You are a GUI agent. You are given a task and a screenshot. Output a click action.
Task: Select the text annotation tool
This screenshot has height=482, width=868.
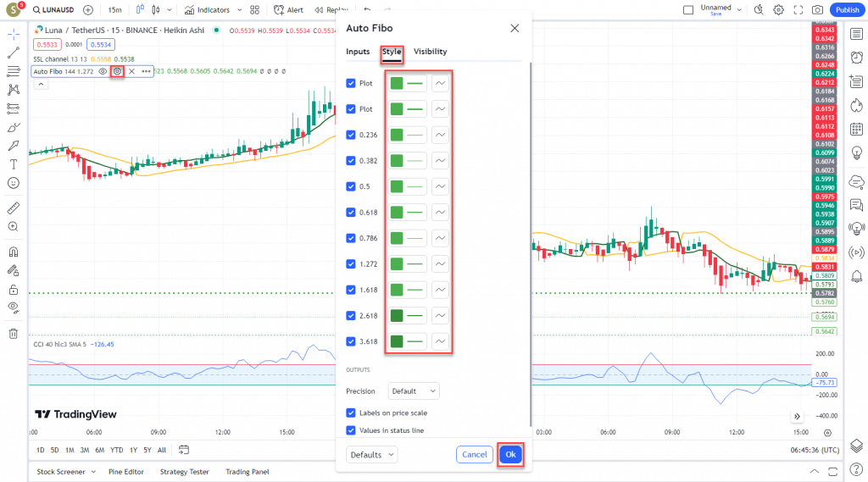14,164
